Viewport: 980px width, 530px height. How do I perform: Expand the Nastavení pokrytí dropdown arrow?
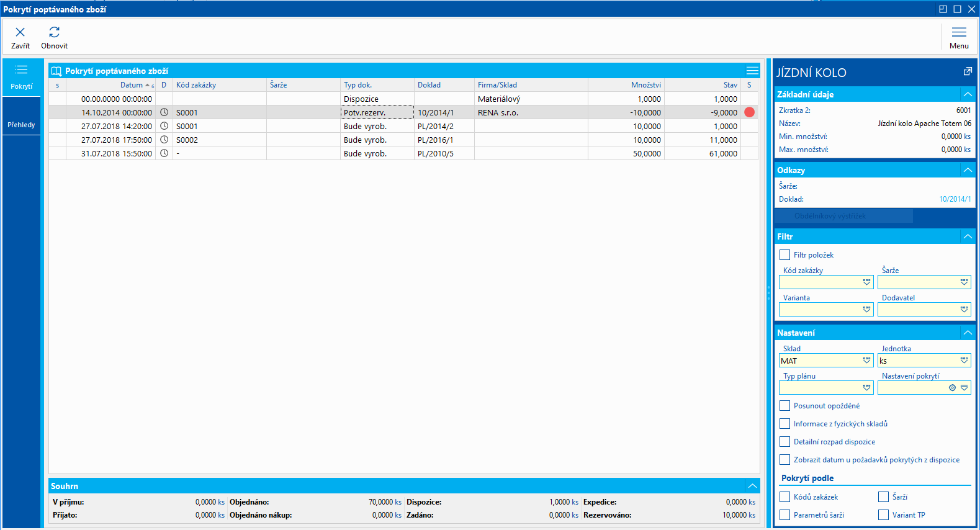pos(964,388)
